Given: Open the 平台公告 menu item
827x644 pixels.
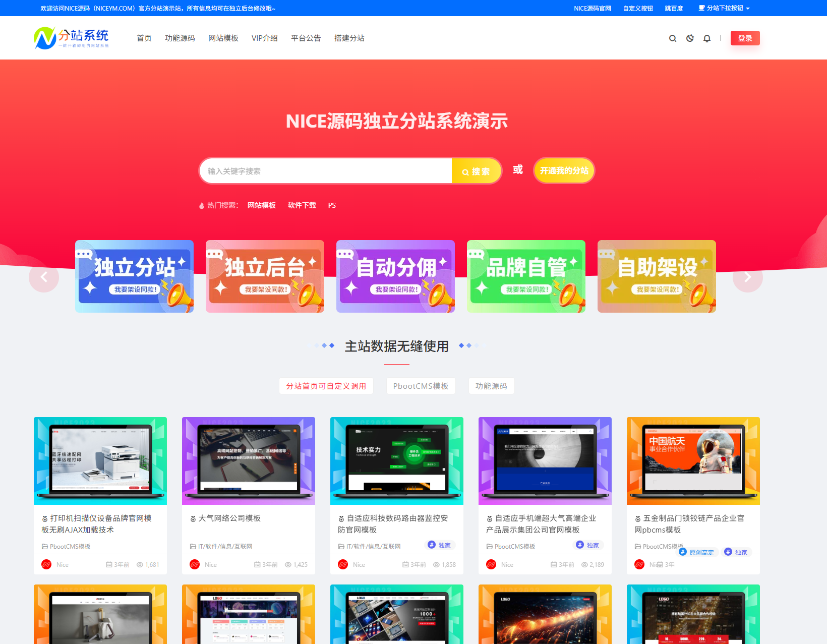Looking at the screenshot, I should coord(306,38).
